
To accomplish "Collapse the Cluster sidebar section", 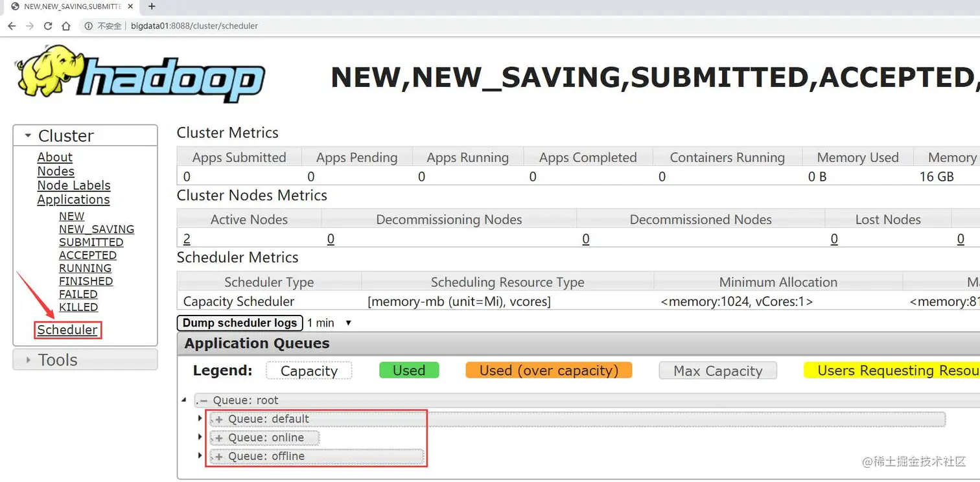I will 28,136.
